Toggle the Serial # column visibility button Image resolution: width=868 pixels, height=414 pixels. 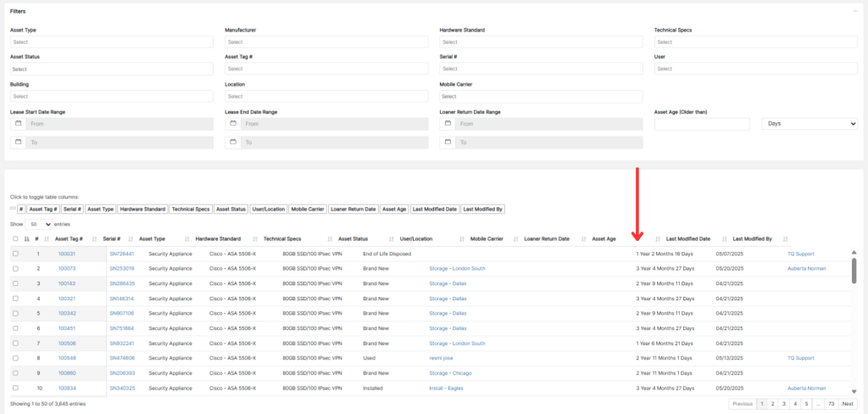[x=73, y=210]
